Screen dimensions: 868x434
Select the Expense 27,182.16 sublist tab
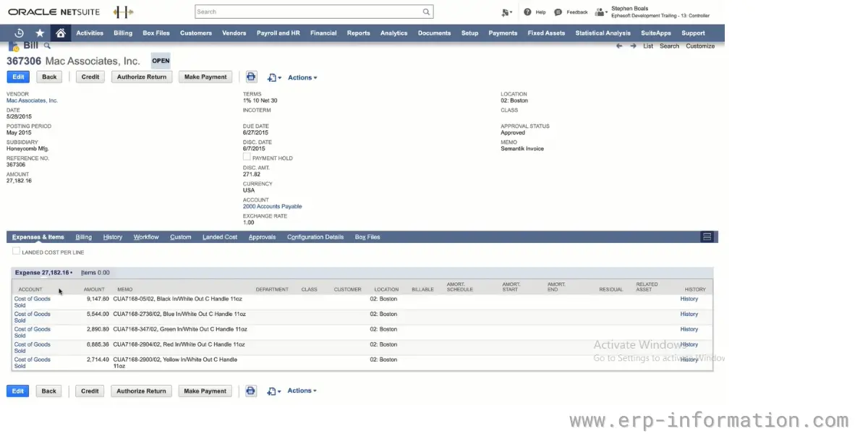(44, 273)
